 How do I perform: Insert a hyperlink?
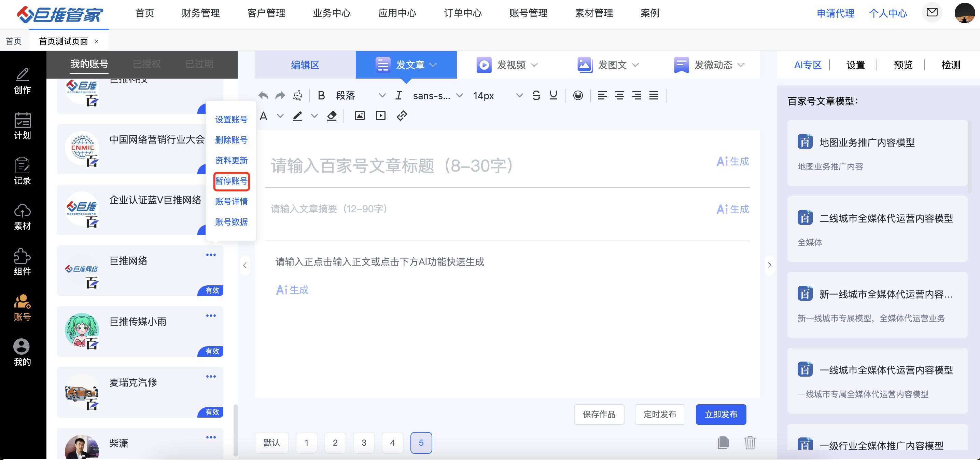402,116
